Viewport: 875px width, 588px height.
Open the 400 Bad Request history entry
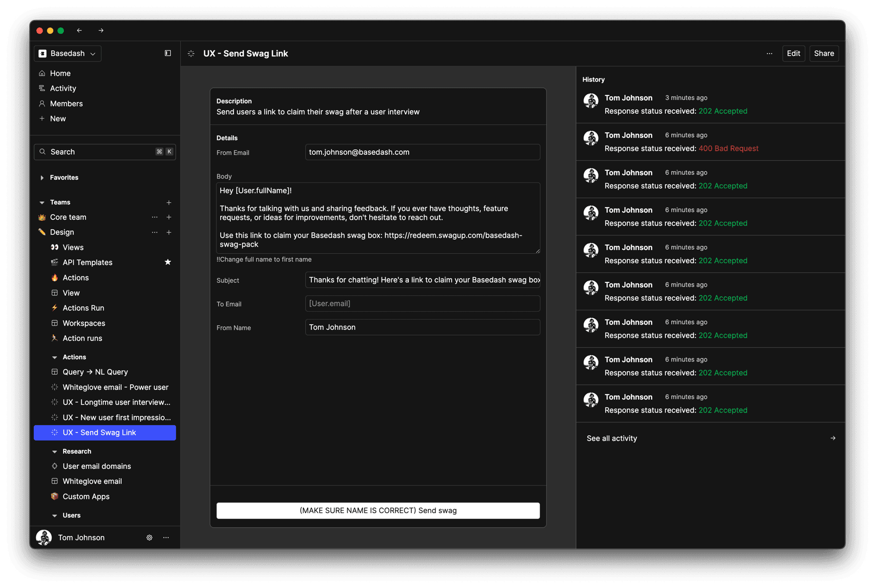pos(711,142)
